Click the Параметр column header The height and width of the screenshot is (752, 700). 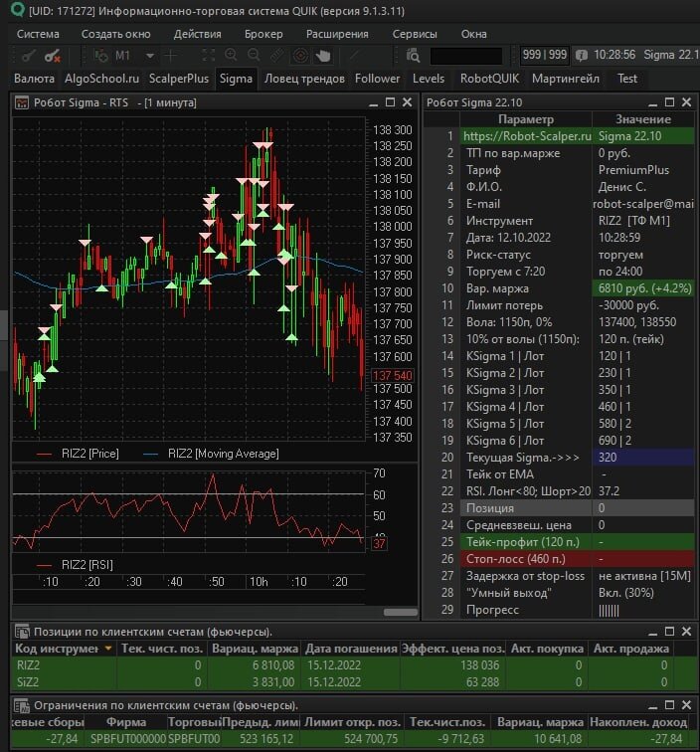(x=526, y=119)
